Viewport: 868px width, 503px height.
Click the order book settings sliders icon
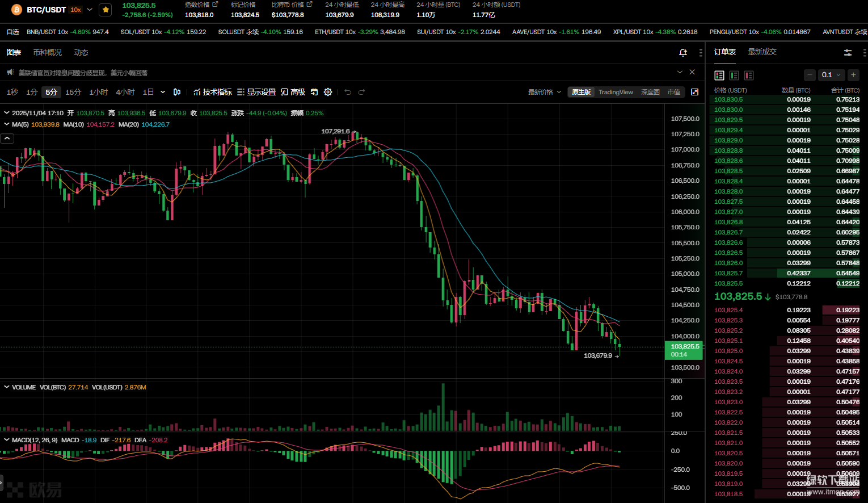click(848, 53)
